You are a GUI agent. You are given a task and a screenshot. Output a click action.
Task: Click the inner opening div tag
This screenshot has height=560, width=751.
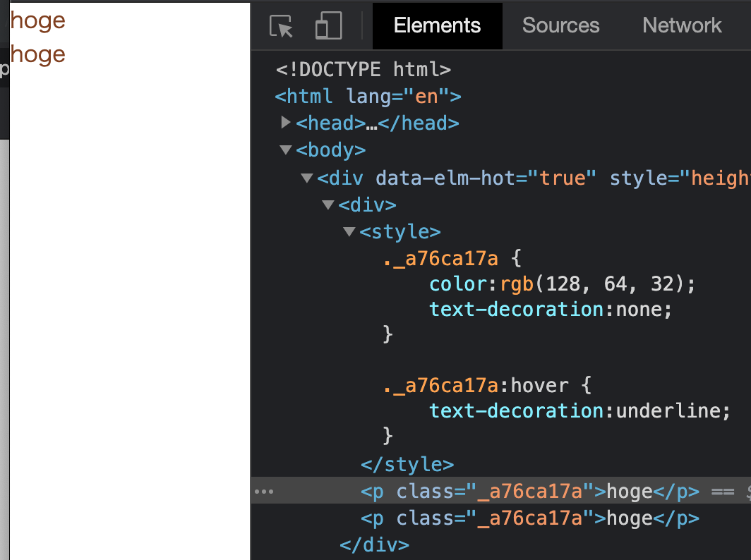tap(367, 205)
